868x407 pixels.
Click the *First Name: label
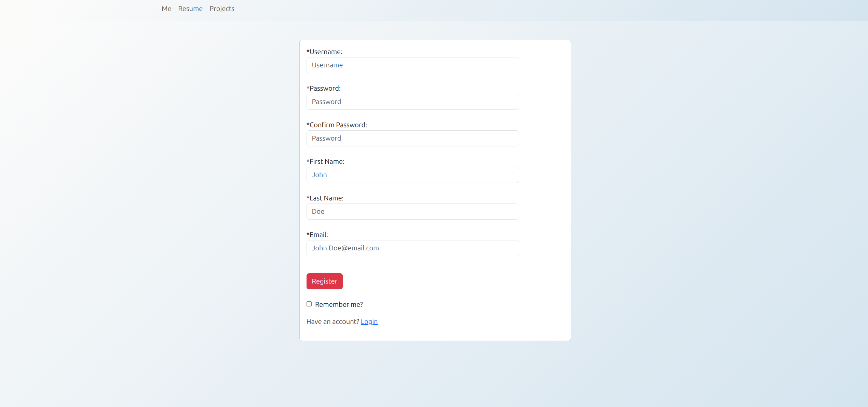pos(325,161)
